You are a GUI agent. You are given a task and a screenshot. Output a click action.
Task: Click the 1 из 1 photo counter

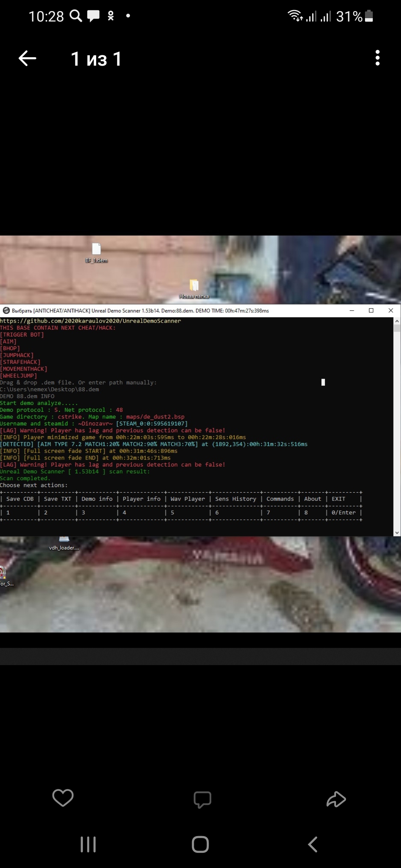[x=96, y=59]
